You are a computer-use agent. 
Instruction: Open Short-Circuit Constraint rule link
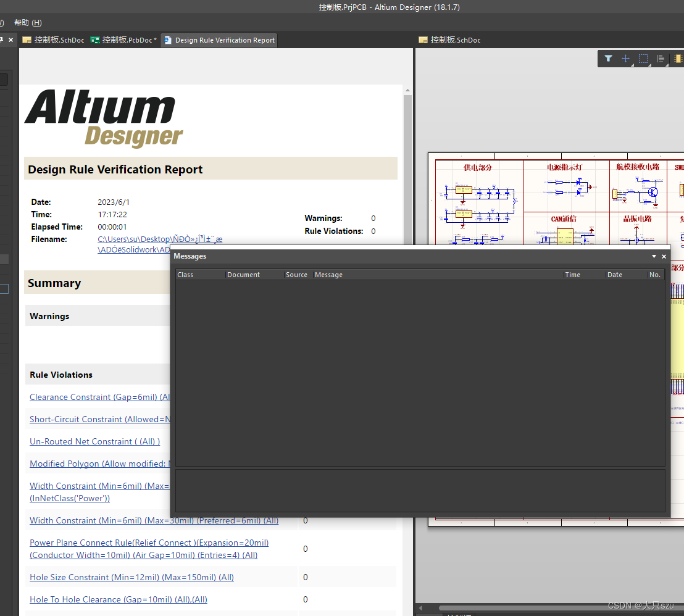point(99,419)
